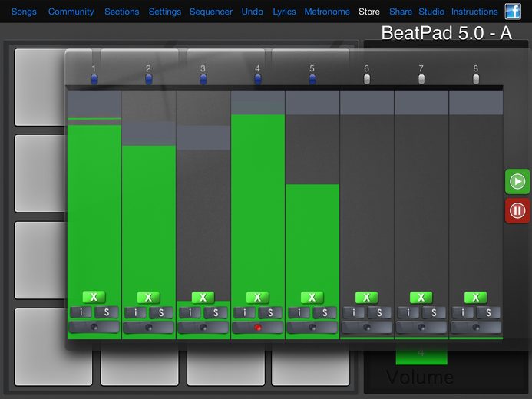
Task: Open info for channel 4 via i button
Action: coord(245,312)
